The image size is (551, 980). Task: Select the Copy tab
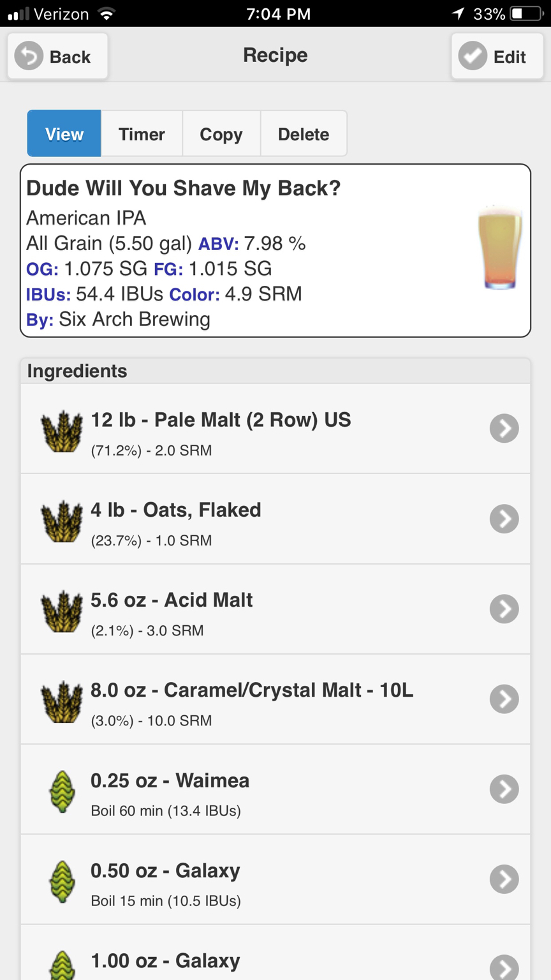point(221,133)
